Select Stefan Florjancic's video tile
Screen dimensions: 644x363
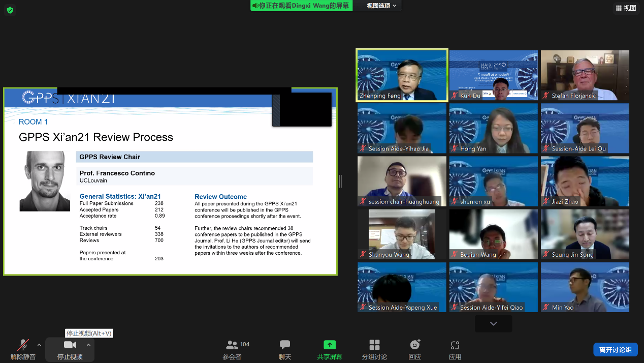click(x=585, y=75)
